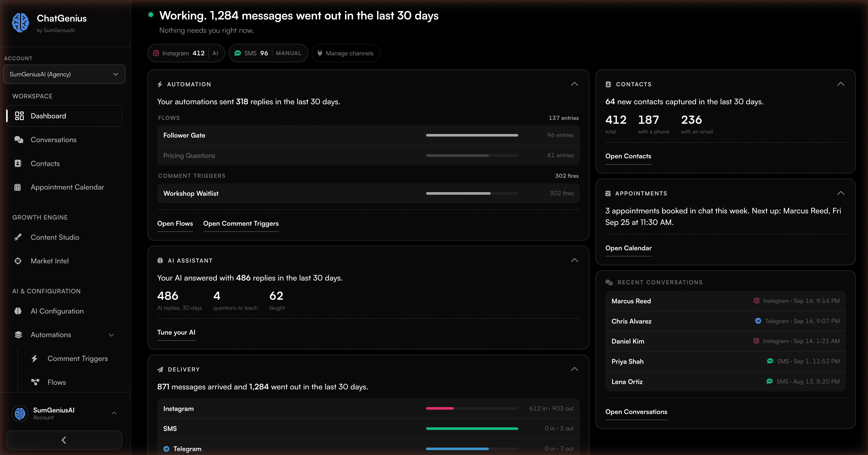The image size is (868, 455).
Task: Go to Conversations in the sidebar
Action: [x=64, y=140]
